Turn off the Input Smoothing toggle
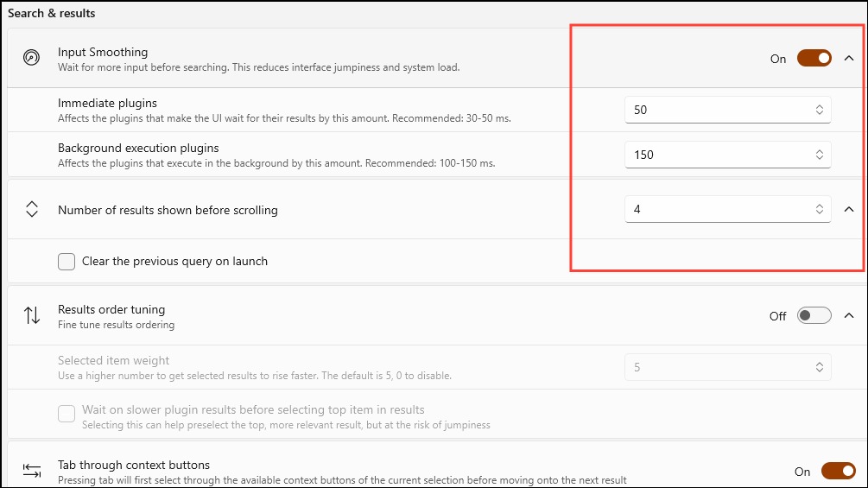The height and width of the screenshot is (488, 868). coord(814,58)
